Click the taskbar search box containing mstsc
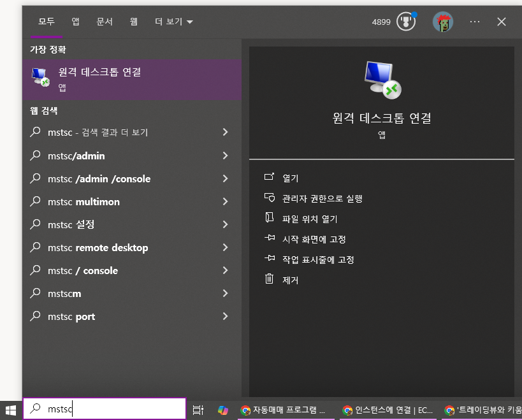The width and height of the screenshot is (522, 420). click(x=105, y=409)
